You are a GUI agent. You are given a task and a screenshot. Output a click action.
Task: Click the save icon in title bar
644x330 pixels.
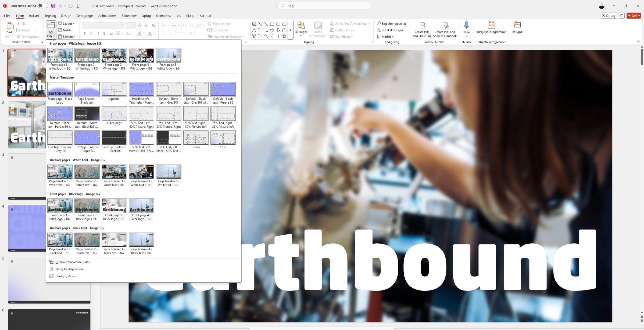point(53,6)
